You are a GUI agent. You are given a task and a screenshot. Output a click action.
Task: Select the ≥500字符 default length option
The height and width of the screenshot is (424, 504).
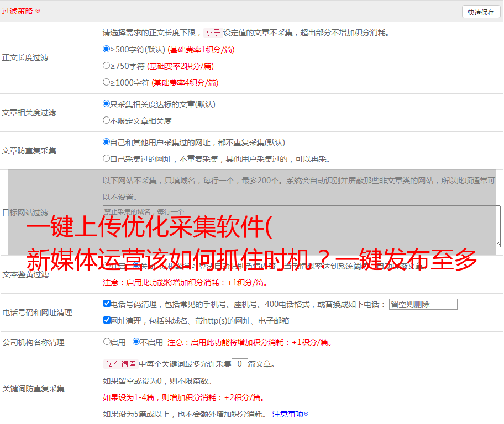click(x=106, y=49)
